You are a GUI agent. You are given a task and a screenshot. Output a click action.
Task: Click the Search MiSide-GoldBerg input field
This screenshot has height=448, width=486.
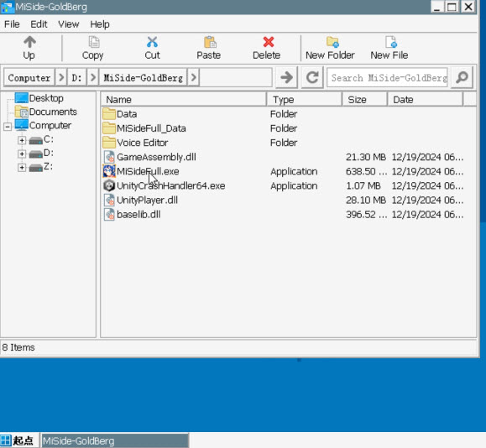[388, 77]
